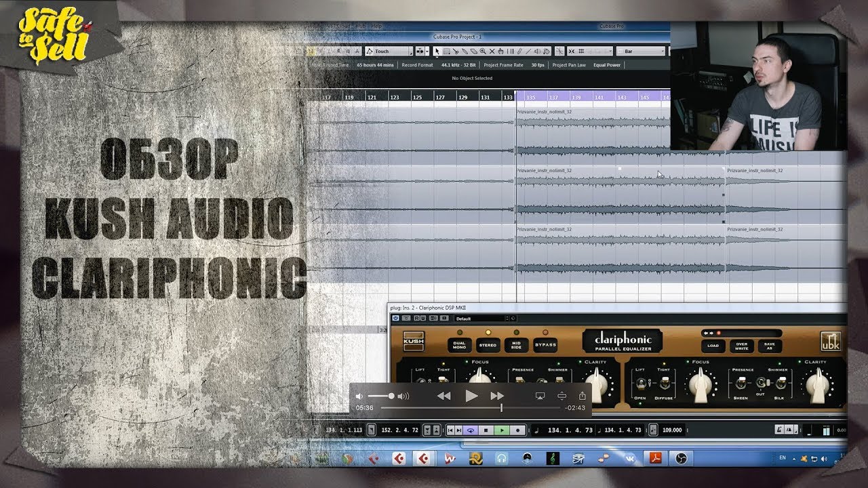Image resolution: width=868 pixels, height=488 pixels.
Task: Select the Draw pencil tool
Action: click(x=519, y=51)
